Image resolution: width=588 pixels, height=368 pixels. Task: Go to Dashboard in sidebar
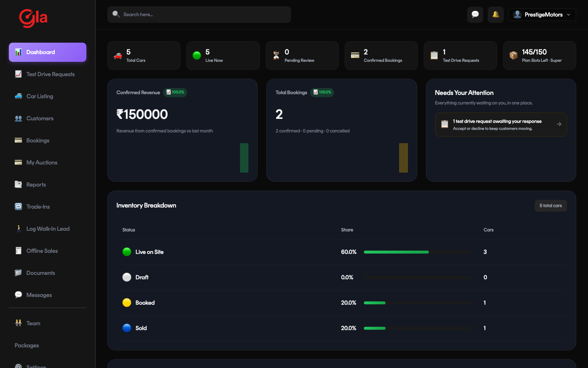click(x=47, y=52)
